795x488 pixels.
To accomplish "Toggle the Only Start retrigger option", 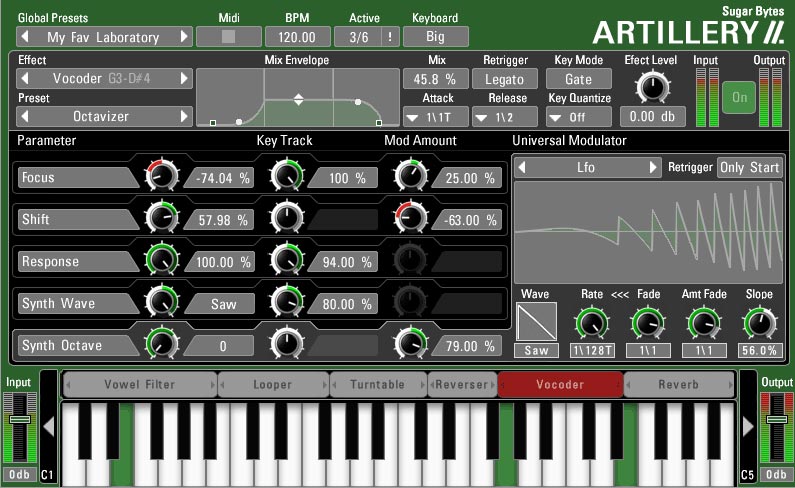I will (749, 167).
